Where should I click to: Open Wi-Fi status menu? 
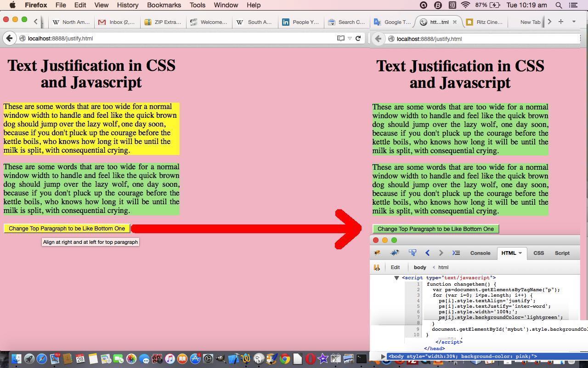[x=466, y=5]
